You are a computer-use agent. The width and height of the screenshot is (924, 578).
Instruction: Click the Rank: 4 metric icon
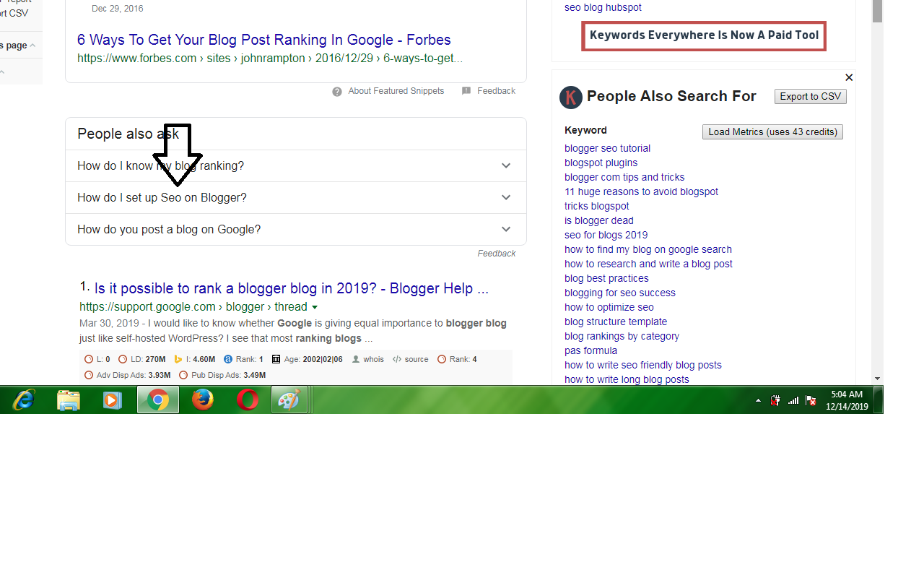tap(442, 359)
